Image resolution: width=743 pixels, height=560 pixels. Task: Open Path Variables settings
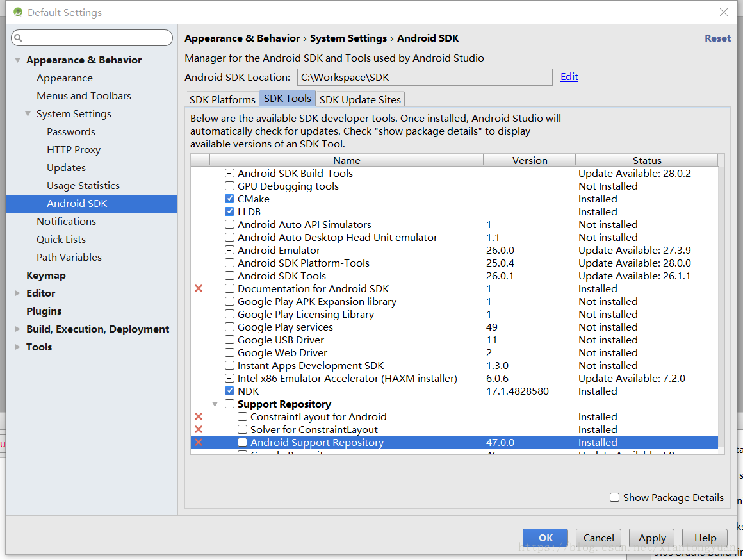click(x=69, y=258)
